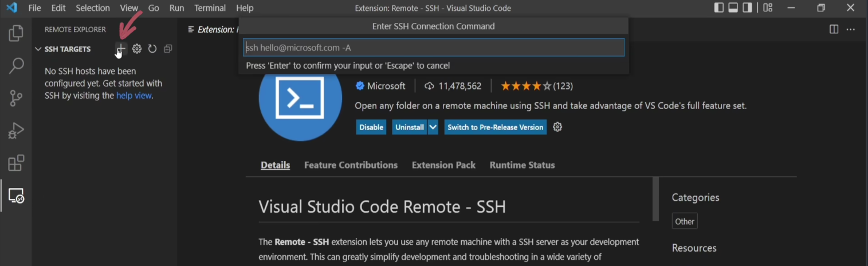Click the Other category tag
This screenshot has height=266, width=868.
[x=685, y=221]
